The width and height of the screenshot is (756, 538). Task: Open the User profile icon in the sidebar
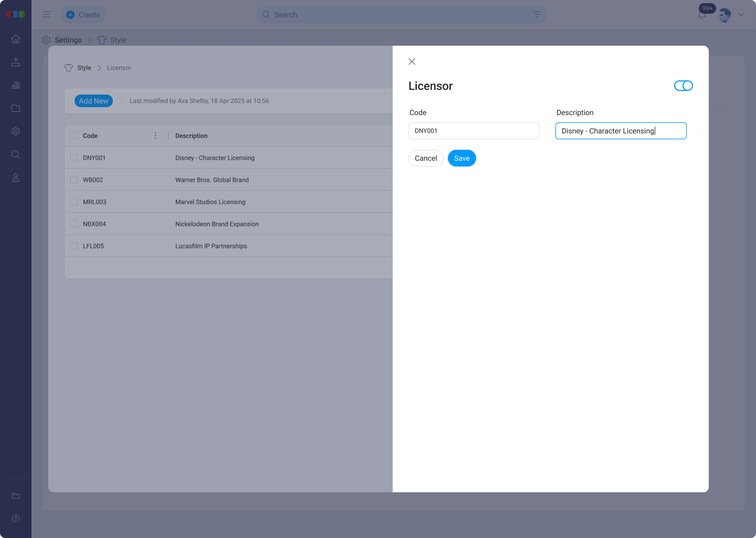16,177
